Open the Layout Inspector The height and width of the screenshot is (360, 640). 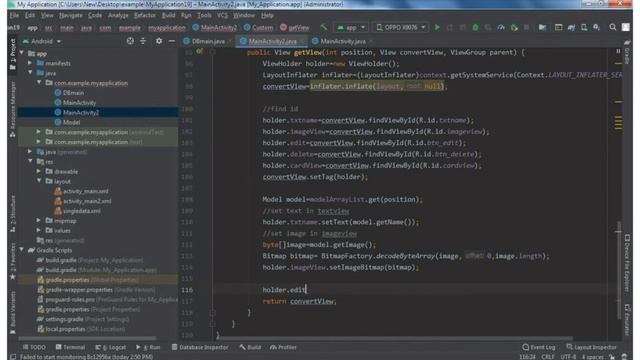591,347
